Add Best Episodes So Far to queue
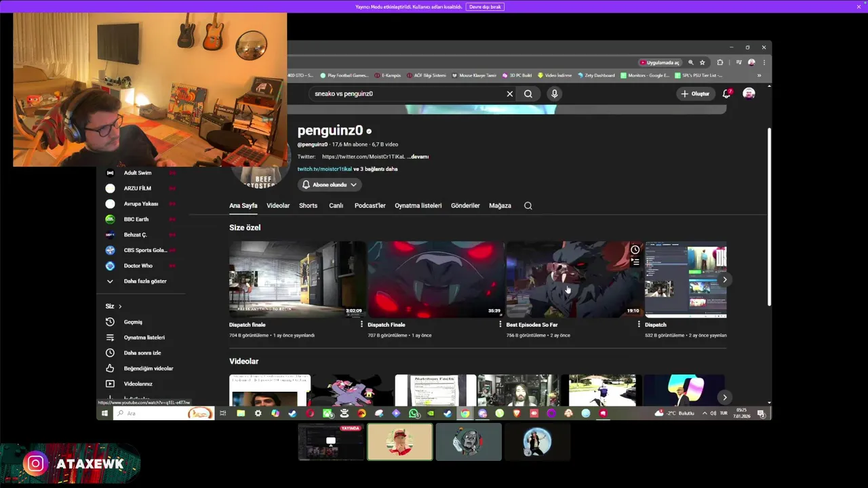868x488 pixels. [635, 262]
